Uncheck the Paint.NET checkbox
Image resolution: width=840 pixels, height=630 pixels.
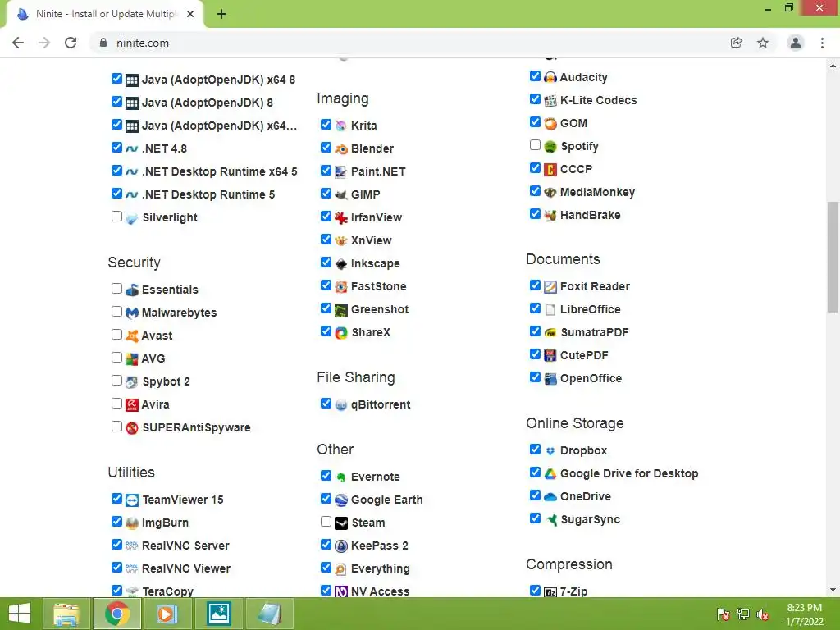point(326,171)
